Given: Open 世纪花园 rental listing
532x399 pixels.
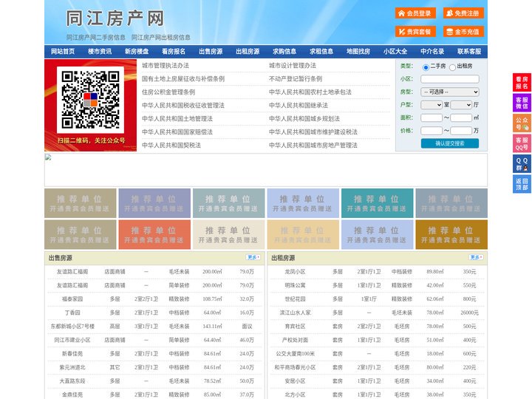Looking at the screenshot, I should [295, 299].
